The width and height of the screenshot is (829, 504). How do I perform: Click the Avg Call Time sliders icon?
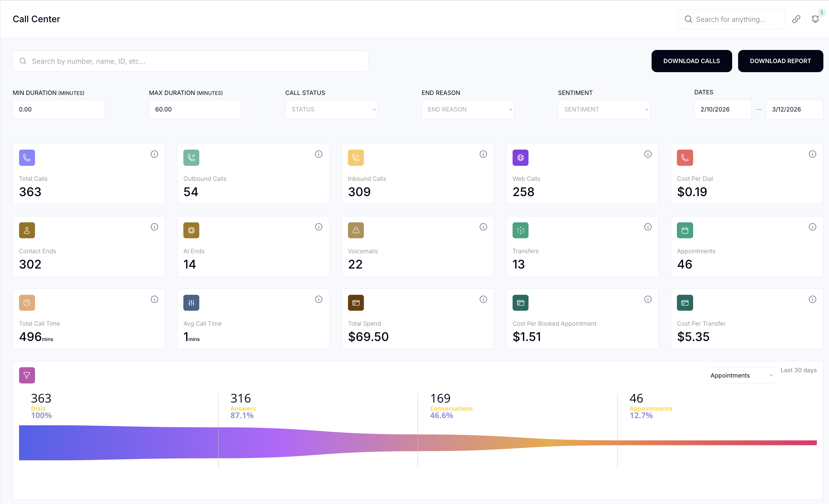[191, 303]
